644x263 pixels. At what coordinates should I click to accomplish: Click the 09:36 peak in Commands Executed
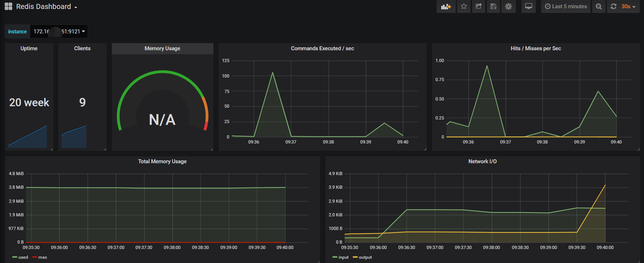[272, 72]
